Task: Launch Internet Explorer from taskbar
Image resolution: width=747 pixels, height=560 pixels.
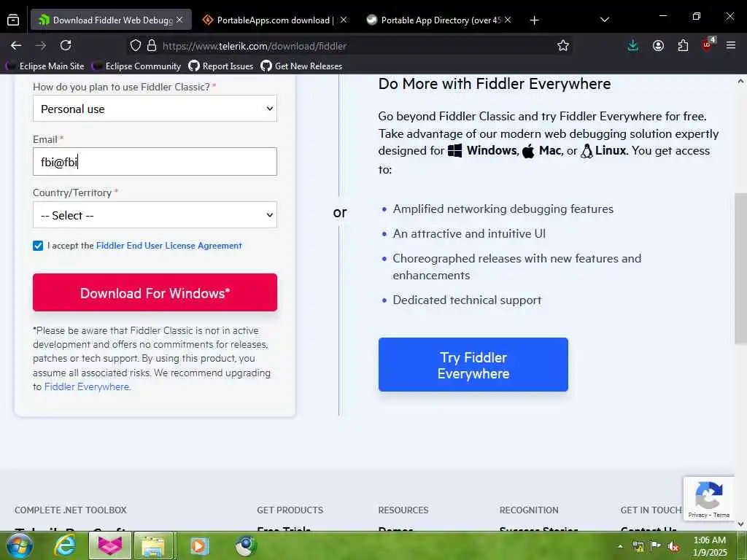Action: click(64, 545)
